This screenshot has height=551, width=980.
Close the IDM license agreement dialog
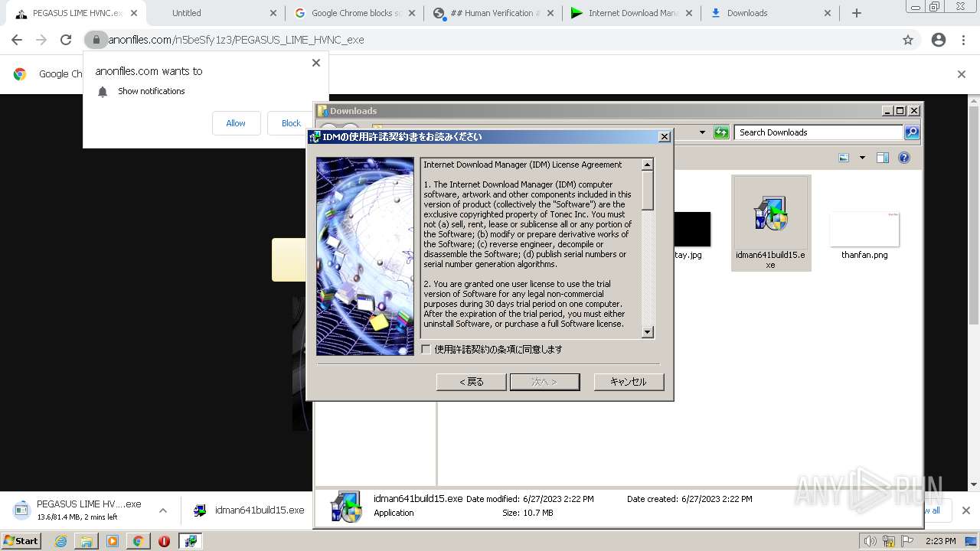[x=665, y=136]
